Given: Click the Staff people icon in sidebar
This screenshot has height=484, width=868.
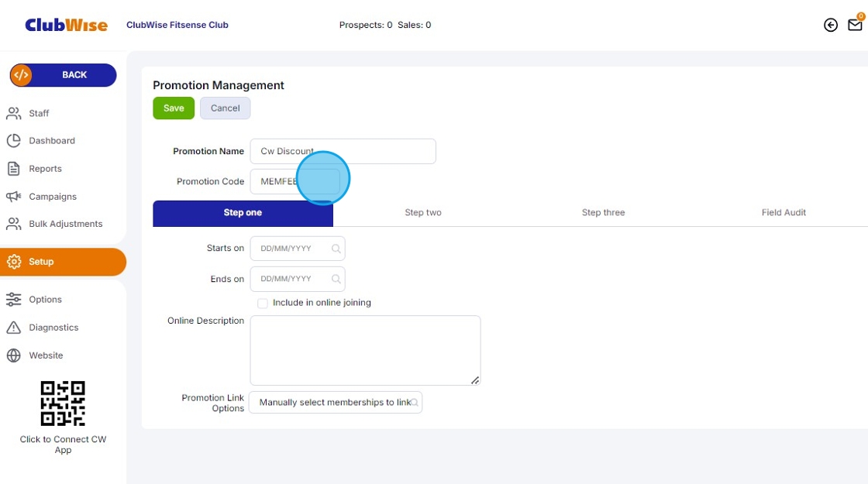Looking at the screenshot, I should [x=14, y=113].
